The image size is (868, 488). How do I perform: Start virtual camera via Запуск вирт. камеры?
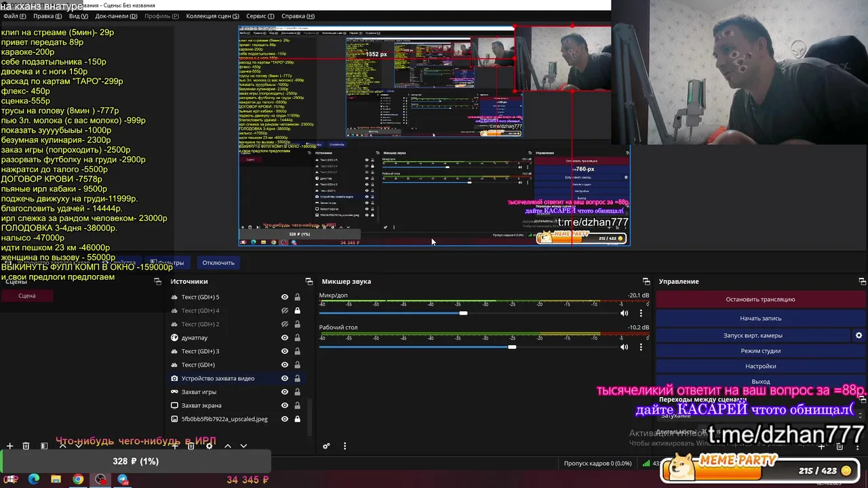click(x=753, y=335)
